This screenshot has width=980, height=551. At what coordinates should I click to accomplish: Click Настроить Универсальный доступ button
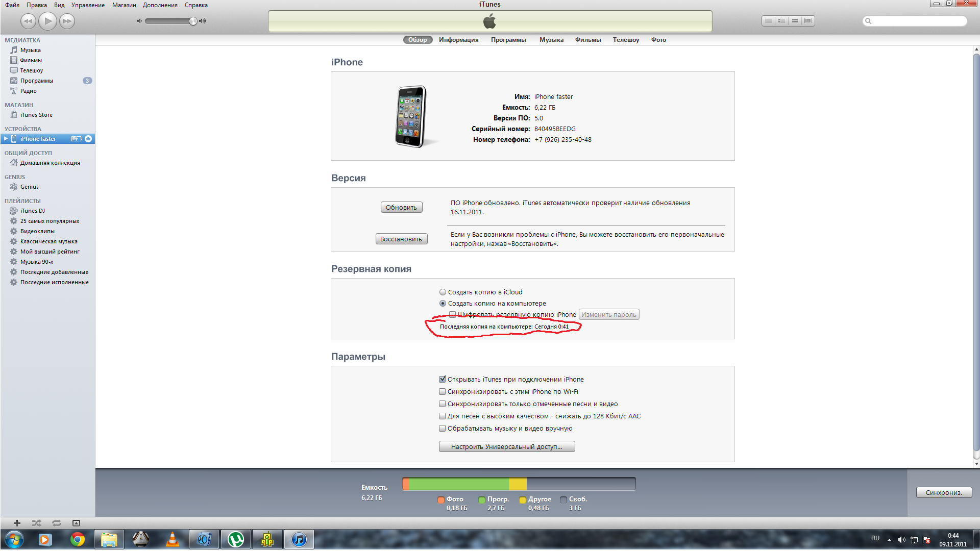(x=507, y=446)
